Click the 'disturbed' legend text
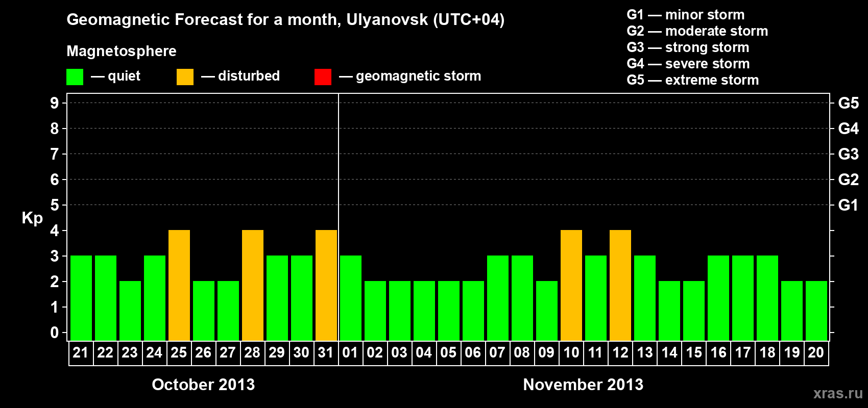Screen dimensions: 868x408 pyautogui.click(x=249, y=76)
